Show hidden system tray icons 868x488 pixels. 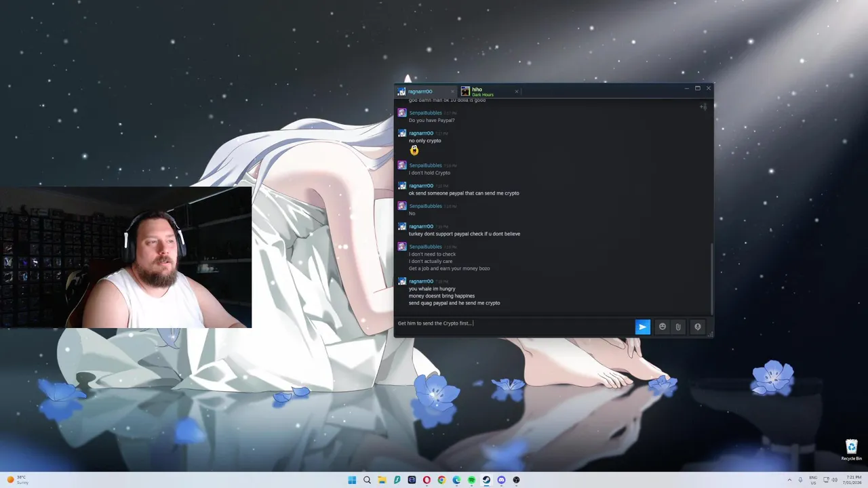click(x=790, y=480)
